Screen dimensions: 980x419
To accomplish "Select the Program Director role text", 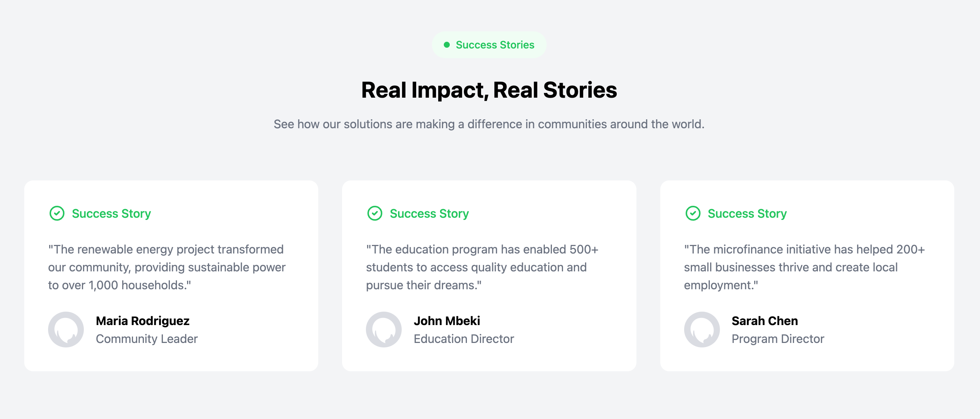I will click(x=778, y=339).
